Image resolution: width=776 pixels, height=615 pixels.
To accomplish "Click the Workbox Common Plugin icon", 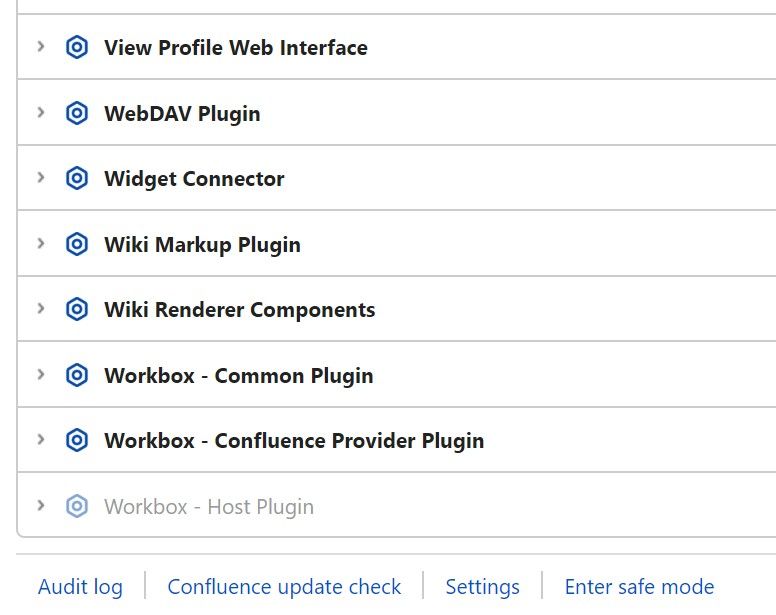I will coord(77,375).
